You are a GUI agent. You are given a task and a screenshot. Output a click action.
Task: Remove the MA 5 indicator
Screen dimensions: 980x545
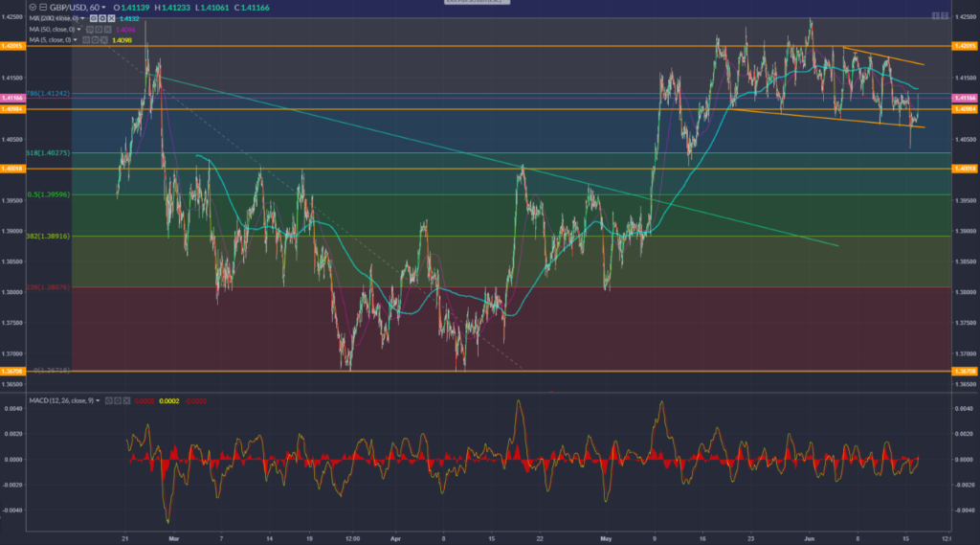click(x=103, y=40)
